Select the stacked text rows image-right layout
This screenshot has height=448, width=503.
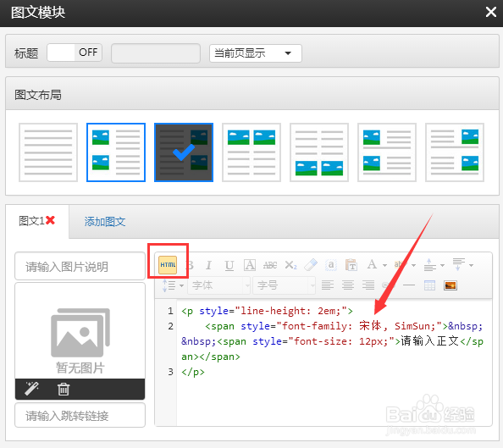click(x=455, y=152)
